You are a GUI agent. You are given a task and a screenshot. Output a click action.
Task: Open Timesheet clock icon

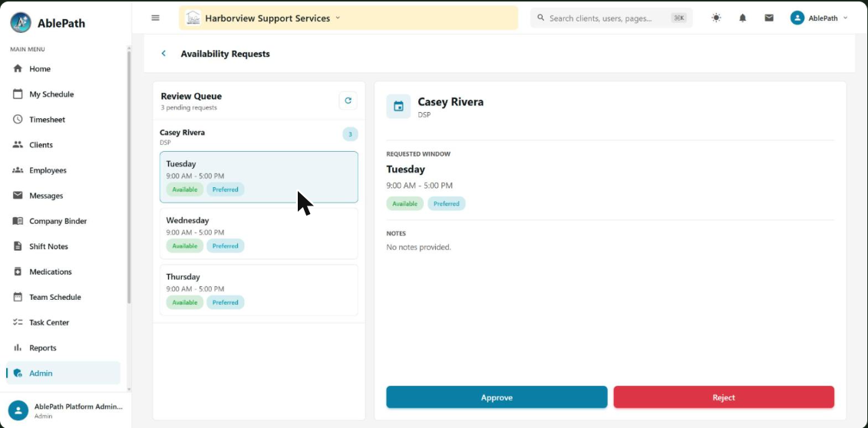point(18,120)
